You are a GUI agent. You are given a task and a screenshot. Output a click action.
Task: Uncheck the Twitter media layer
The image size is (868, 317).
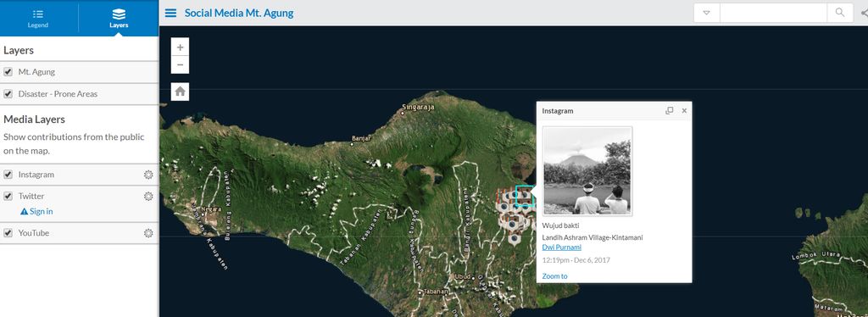pos(8,196)
